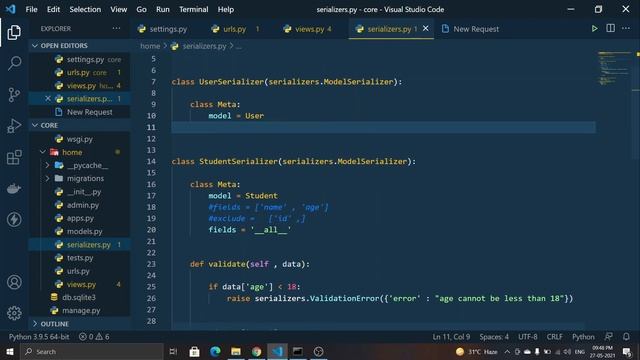Image resolution: width=640 pixels, height=360 pixels.
Task: Show hidden system tray icons chevron
Action: point(507,351)
